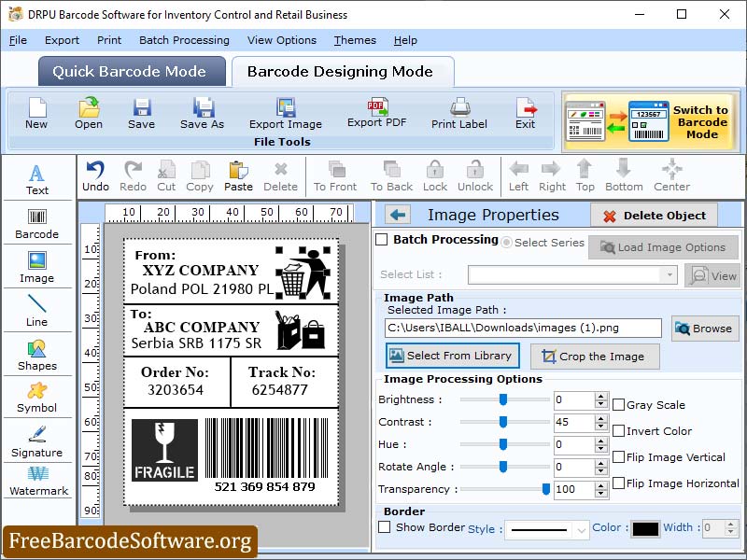The image size is (747, 560).
Task: Choose the Symbol tool
Action: pyautogui.click(x=37, y=398)
